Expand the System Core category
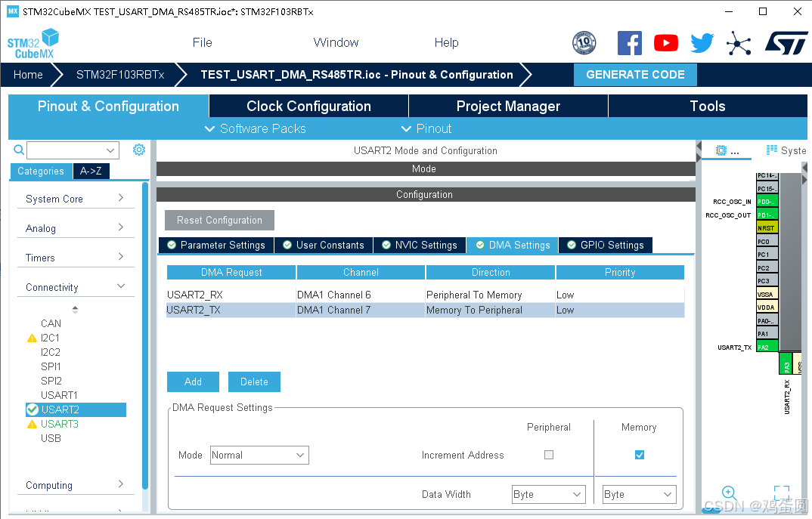The height and width of the screenshot is (519, 812). (x=76, y=199)
